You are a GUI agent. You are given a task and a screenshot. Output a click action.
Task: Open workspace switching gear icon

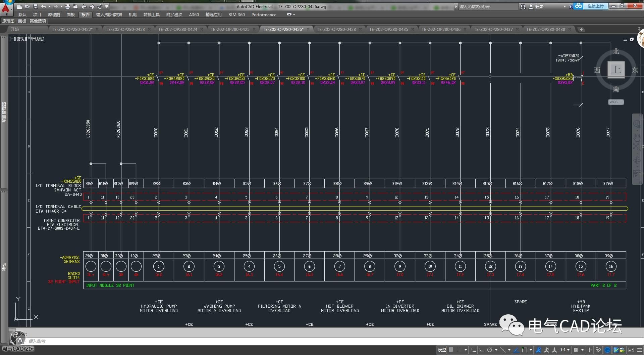576,350
